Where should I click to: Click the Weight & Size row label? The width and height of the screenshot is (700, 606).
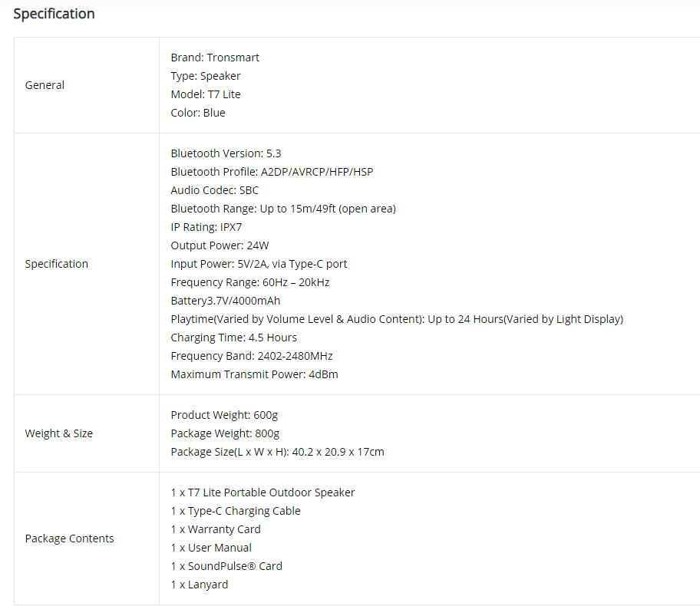59,433
